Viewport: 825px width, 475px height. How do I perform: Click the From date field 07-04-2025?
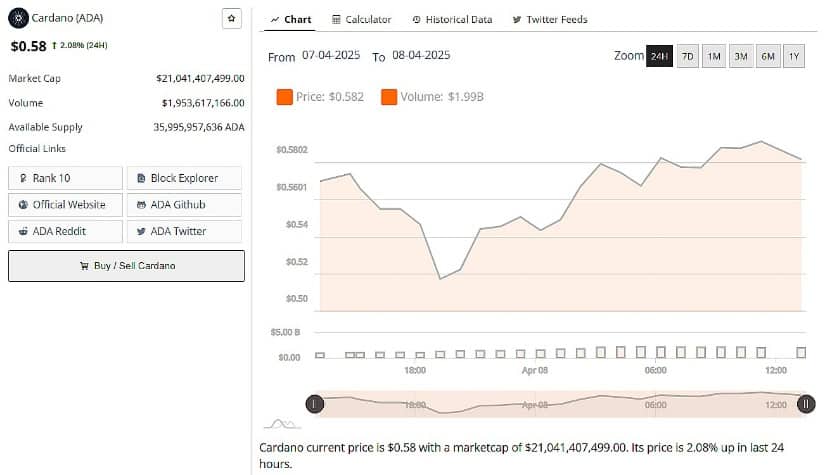click(331, 55)
